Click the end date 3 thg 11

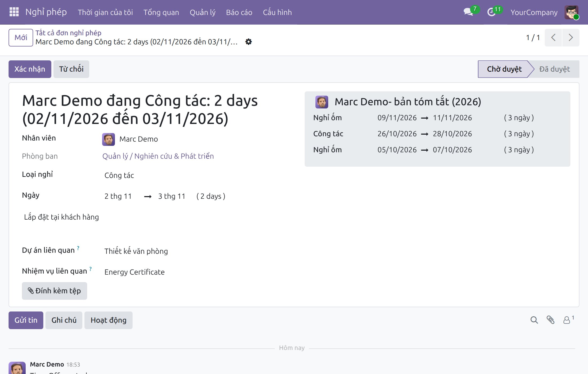click(x=172, y=196)
